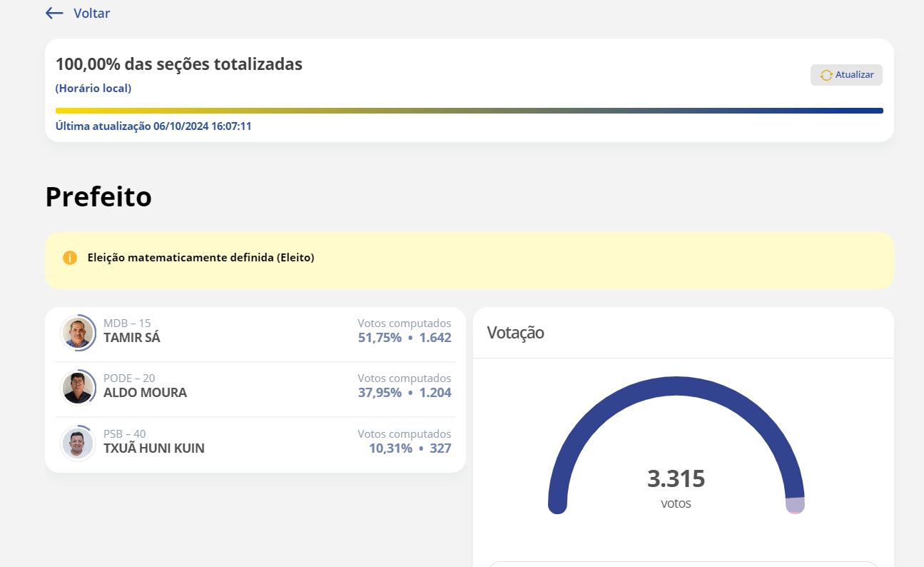Select candidate name TAMIR SÁ
The width and height of the screenshot is (924, 567).
(132, 338)
